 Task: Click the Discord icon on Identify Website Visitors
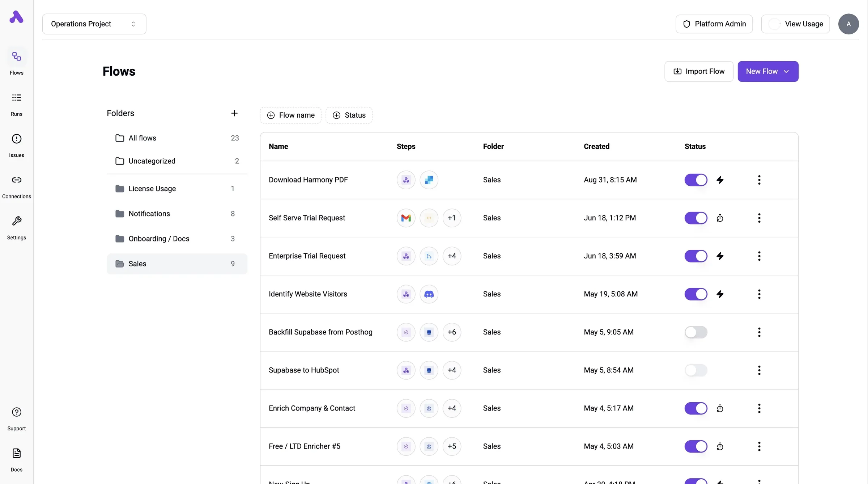pyautogui.click(x=429, y=294)
